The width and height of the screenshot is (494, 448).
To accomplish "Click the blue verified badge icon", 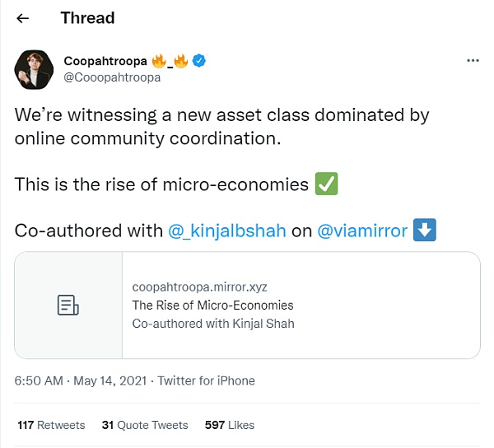I will (x=199, y=60).
